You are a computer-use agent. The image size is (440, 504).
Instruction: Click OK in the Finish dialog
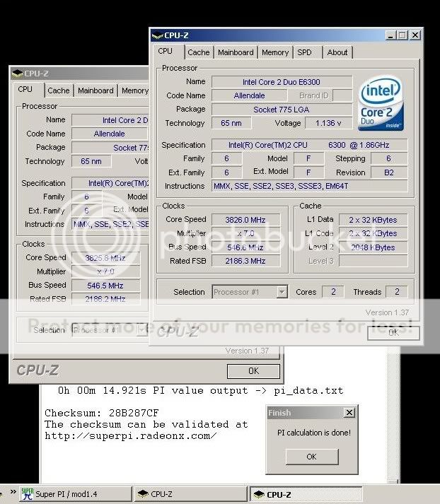312,457
